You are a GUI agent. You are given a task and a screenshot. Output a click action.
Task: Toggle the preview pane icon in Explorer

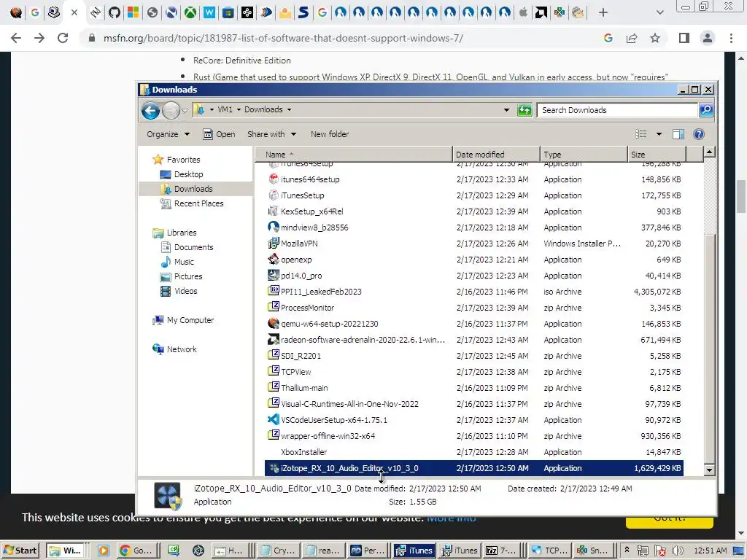click(678, 134)
